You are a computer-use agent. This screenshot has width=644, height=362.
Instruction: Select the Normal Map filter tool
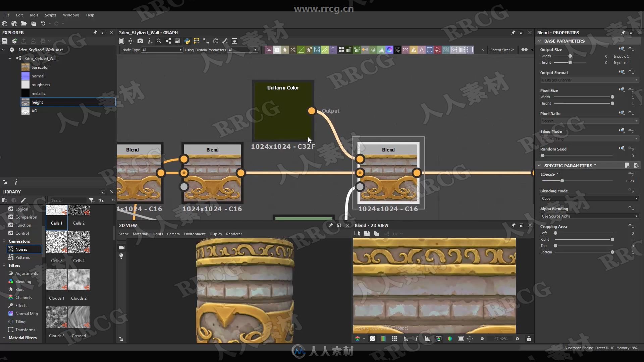(27, 313)
